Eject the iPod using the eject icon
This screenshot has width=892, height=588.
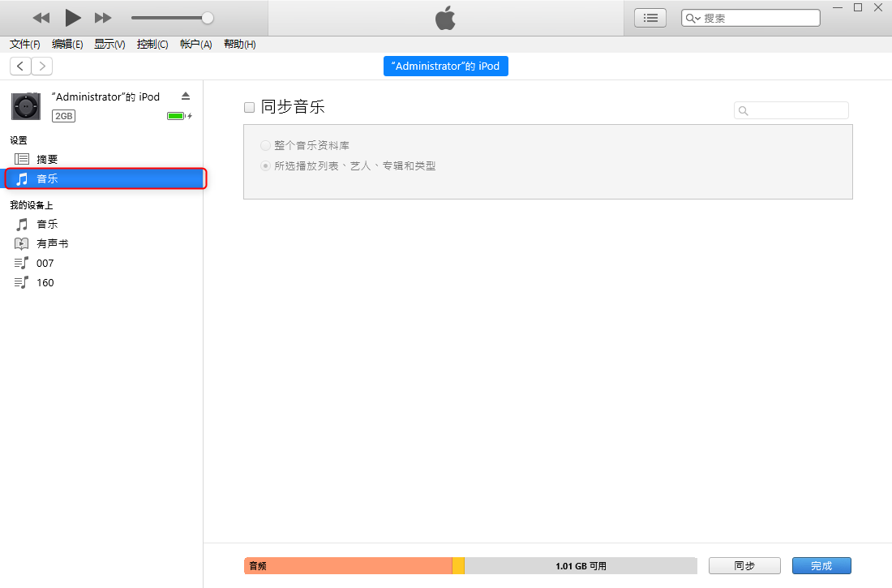[186, 97]
